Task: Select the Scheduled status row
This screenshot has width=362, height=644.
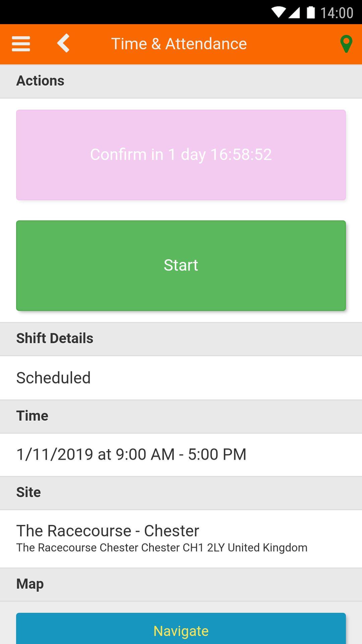Action: pos(181,378)
